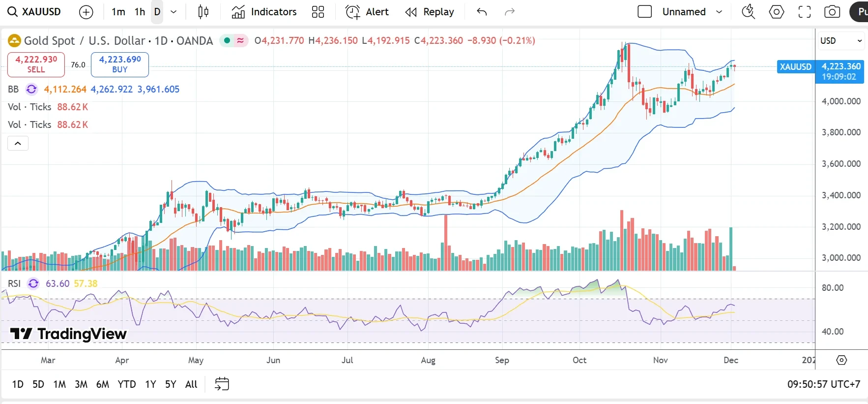Click the redo arrow icon

pyautogui.click(x=510, y=12)
